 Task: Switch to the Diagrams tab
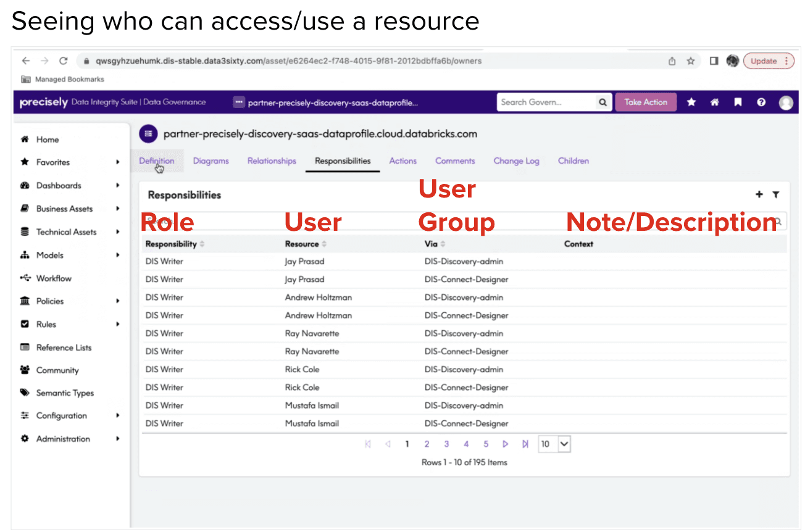coord(211,161)
